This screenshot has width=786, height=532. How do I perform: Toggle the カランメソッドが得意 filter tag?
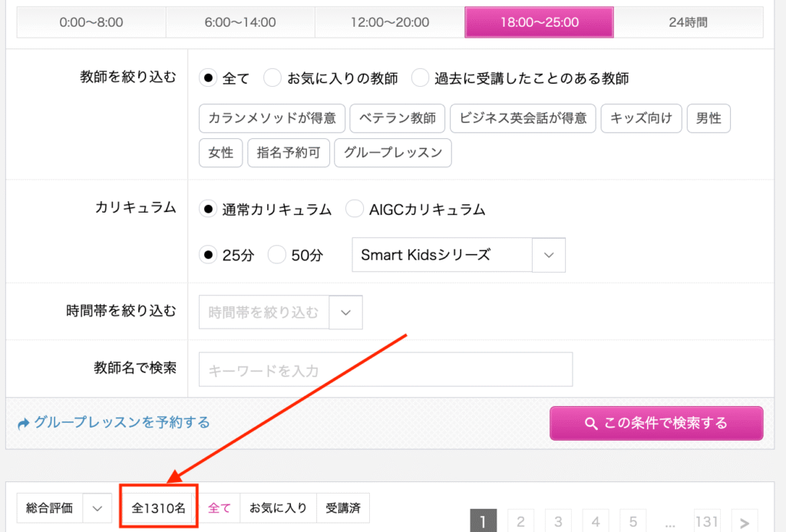click(272, 118)
